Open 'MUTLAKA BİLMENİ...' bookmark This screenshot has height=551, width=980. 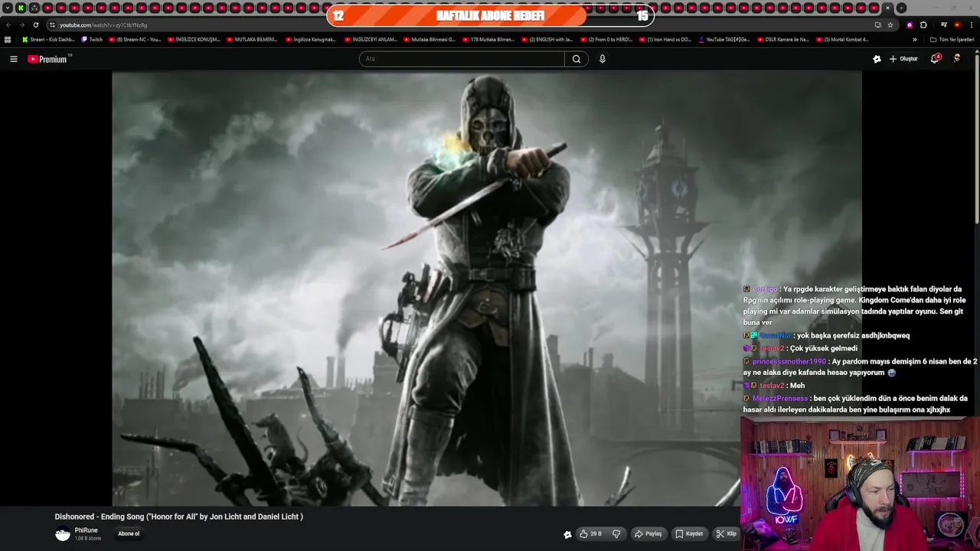252,39
